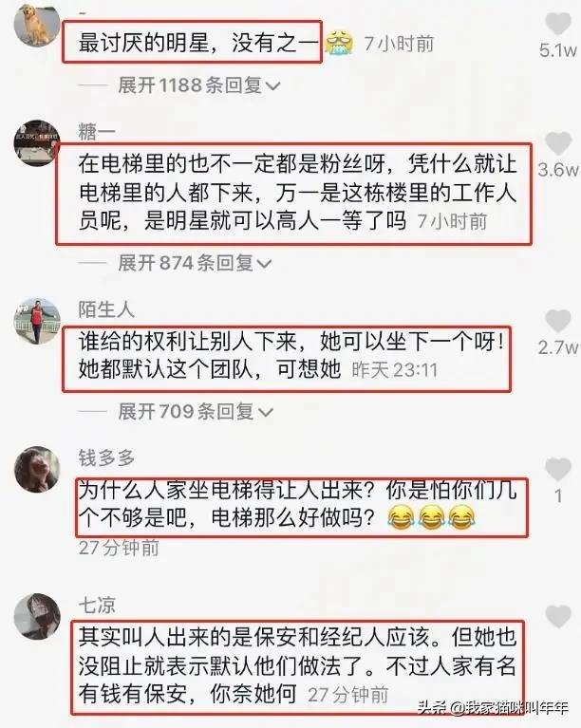Open golden dog avatar profile

pyautogui.click(x=37, y=26)
